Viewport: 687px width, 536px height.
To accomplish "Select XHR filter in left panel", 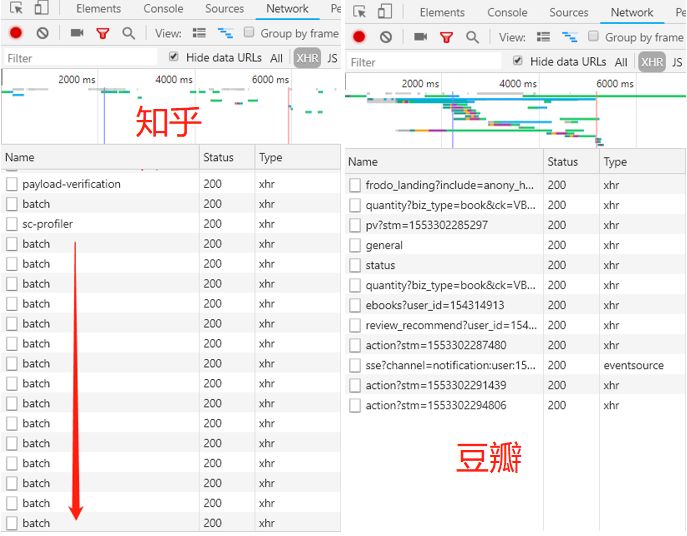I will point(307,58).
